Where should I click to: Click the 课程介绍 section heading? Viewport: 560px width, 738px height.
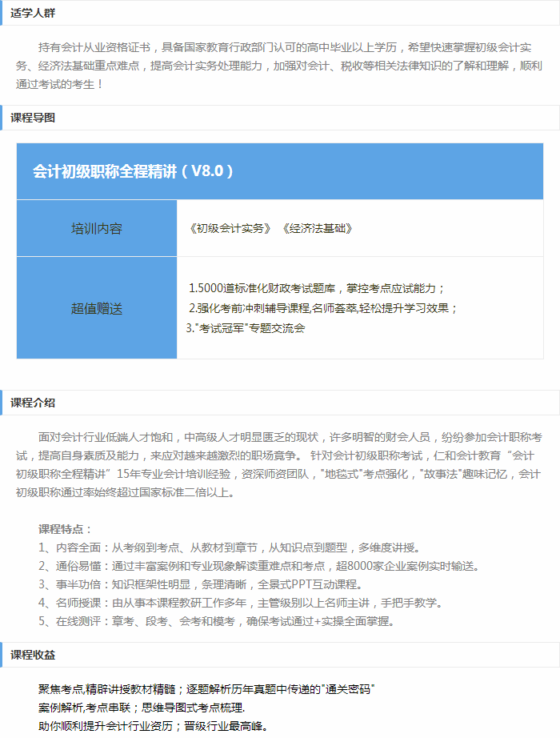[33, 403]
